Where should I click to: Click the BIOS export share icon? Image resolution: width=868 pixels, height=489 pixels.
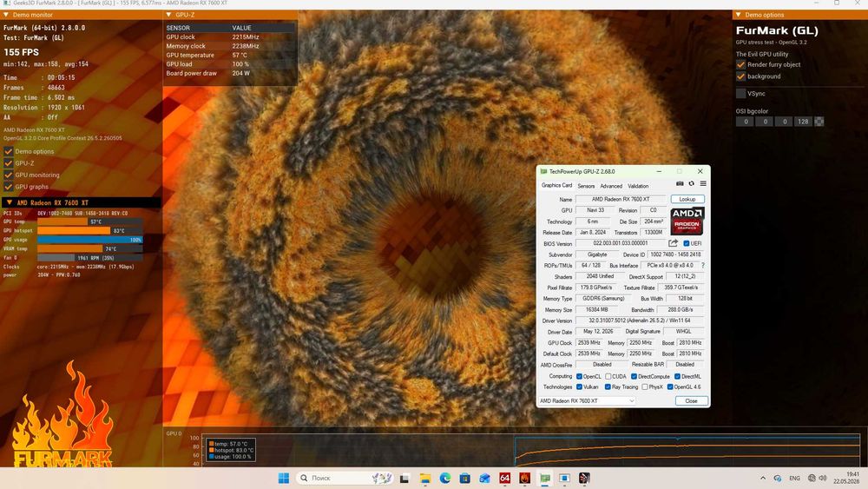pyautogui.click(x=674, y=243)
